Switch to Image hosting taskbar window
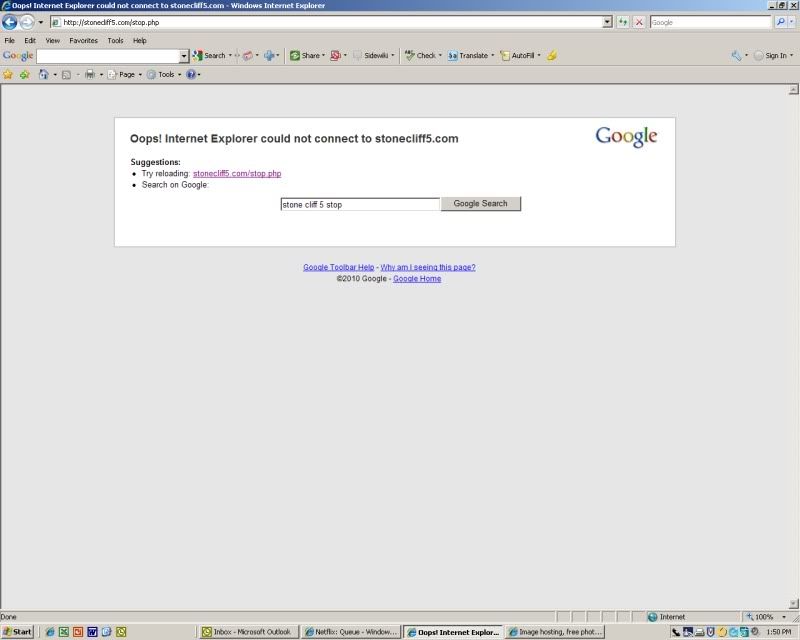 pos(555,632)
